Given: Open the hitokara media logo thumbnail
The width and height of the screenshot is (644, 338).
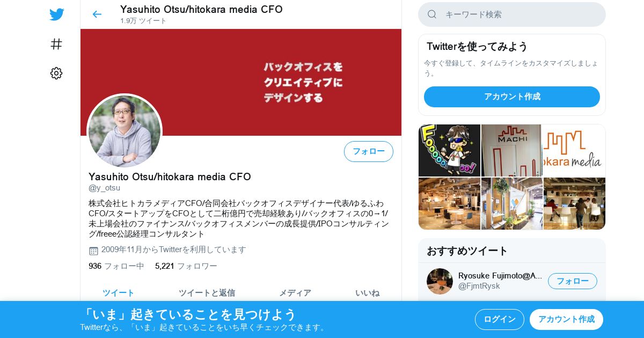Looking at the screenshot, I should point(574,150).
